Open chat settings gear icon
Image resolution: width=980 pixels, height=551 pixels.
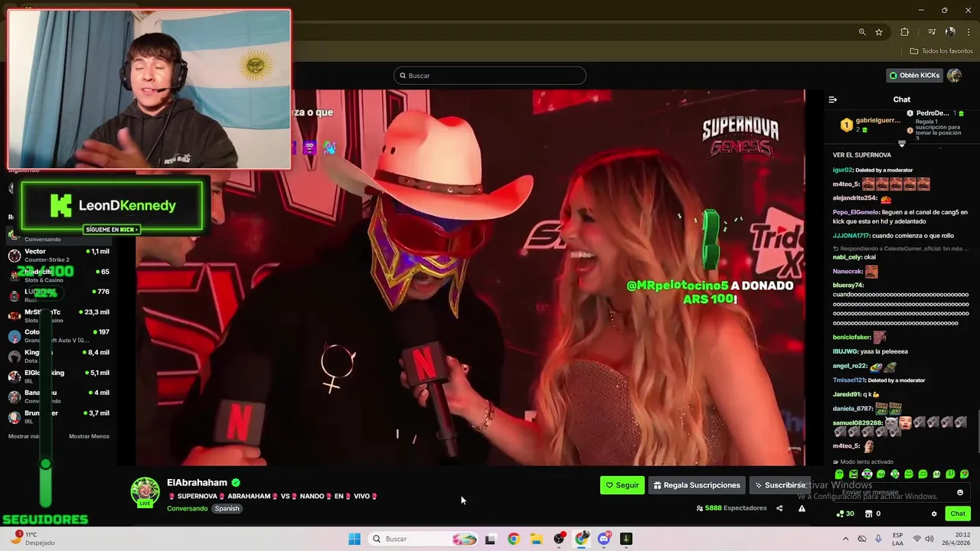point(934,514)
